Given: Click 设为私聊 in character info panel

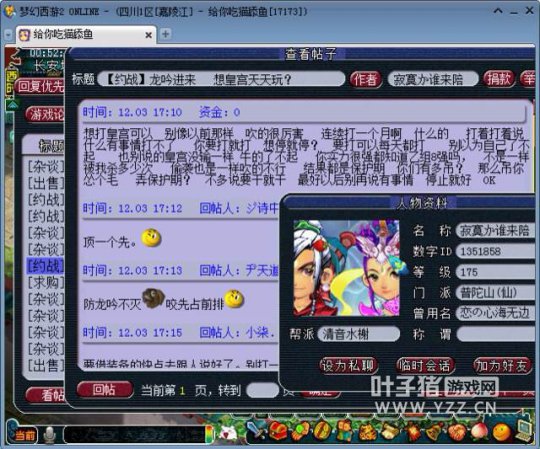Looking at the screenshot, I should click(348, 366).
